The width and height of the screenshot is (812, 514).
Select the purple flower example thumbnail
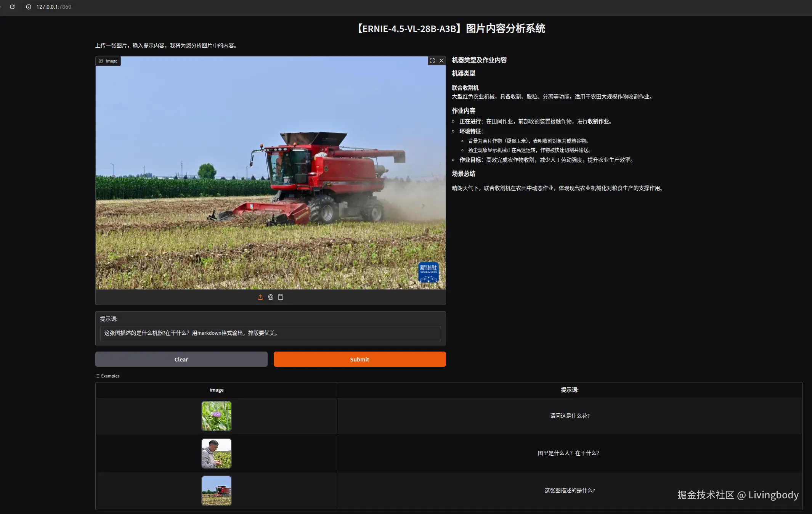217,416
